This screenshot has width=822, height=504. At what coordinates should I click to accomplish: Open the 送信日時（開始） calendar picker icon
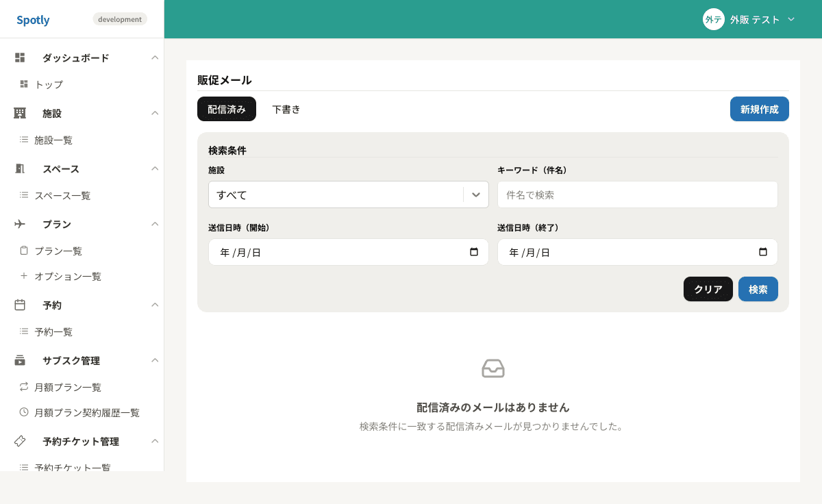click(474, 252)
